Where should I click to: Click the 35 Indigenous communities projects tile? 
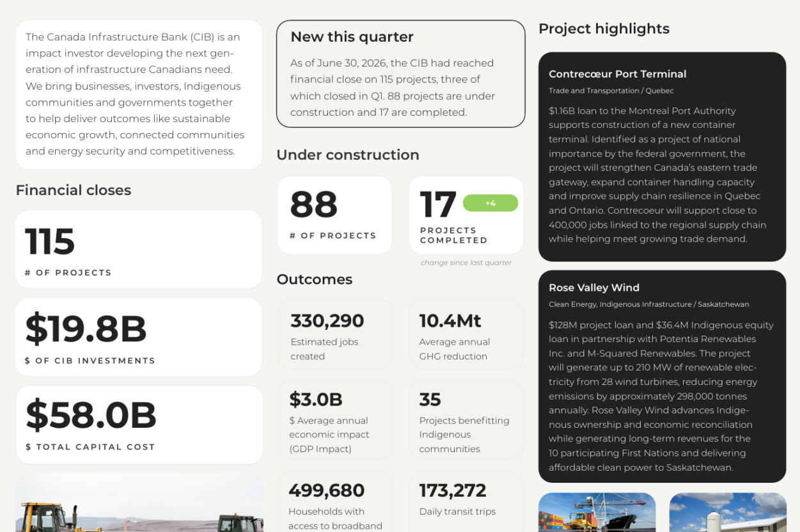point(466,420)
